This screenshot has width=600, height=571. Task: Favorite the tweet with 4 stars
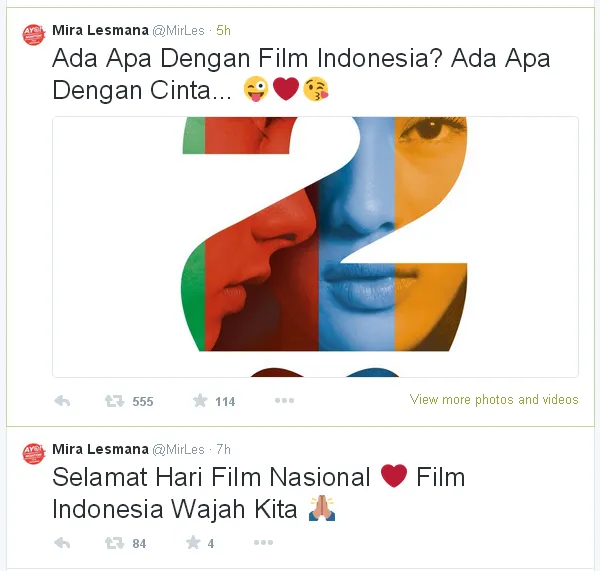point(193,543)
